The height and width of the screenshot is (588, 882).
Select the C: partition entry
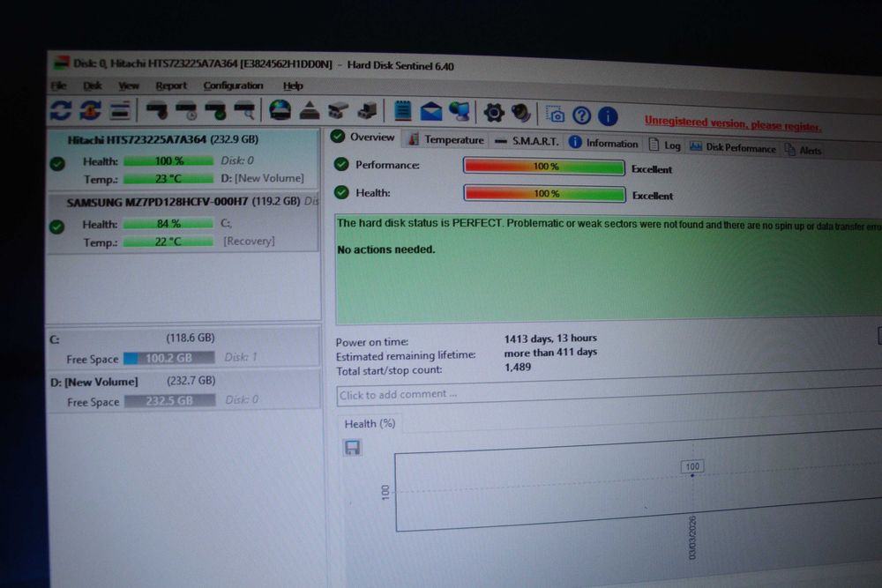point(184,347)
